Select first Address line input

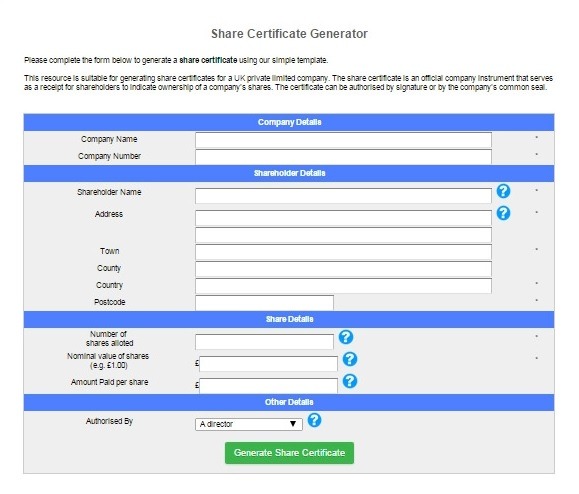[343, 218]
